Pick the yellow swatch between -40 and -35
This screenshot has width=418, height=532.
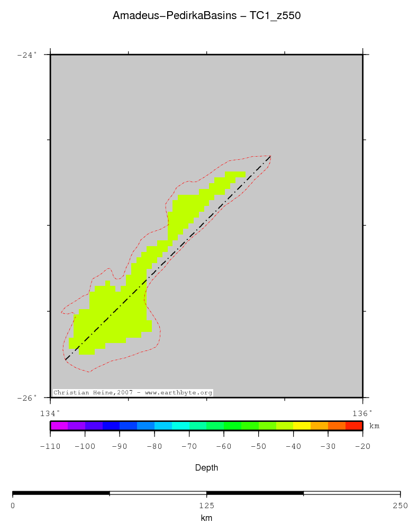[x=302, y=426]
